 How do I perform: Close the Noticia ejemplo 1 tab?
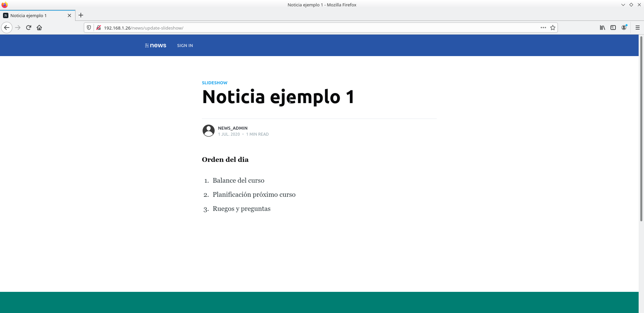(x=69, y=15)
